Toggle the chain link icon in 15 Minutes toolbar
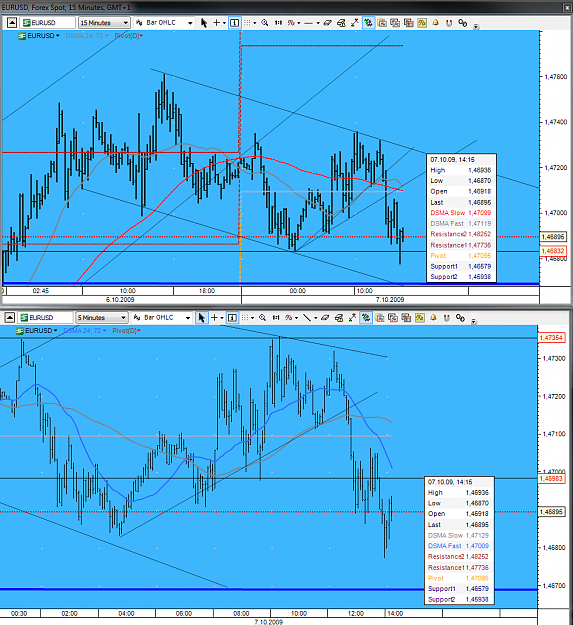The width and height of the screenshot is (573, 625). 463,23
